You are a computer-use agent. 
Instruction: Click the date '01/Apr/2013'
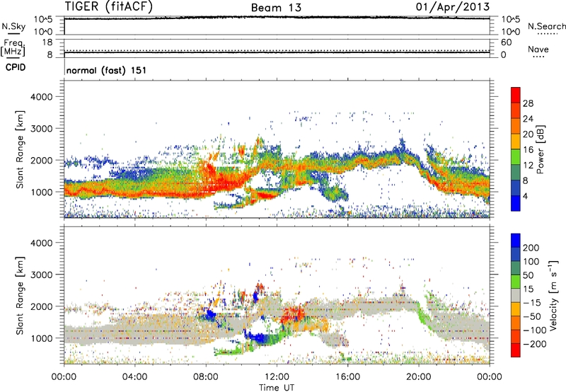pos(453,6)
